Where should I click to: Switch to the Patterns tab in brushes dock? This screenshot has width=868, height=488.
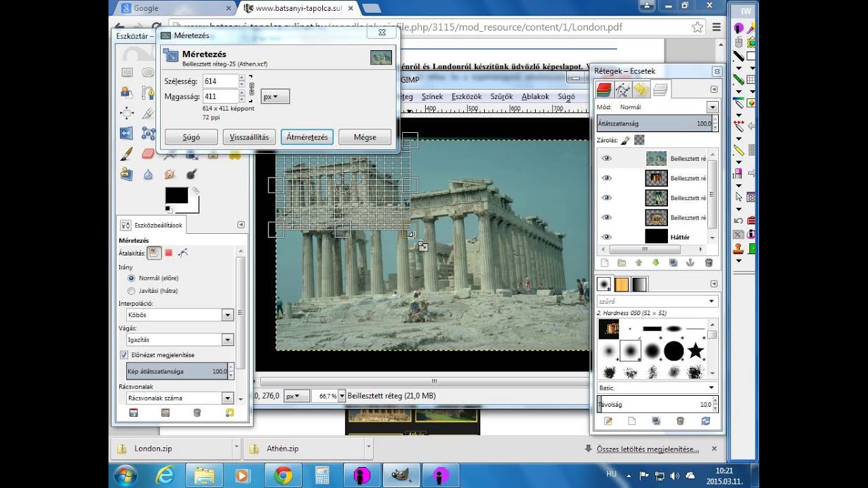coord(621,284)
